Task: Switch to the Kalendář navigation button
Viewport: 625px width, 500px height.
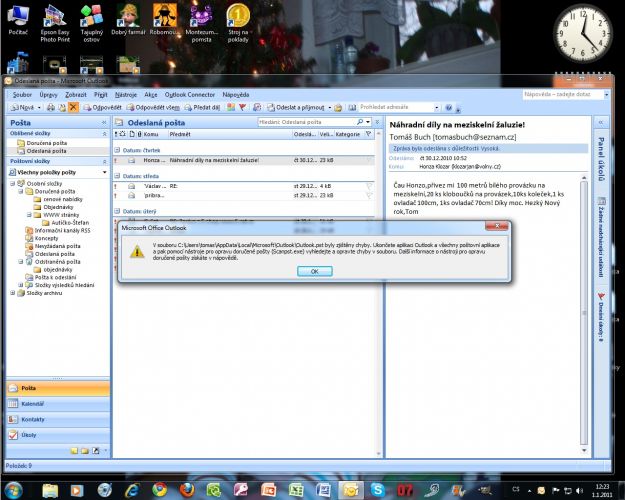Action: coord(58,404)
